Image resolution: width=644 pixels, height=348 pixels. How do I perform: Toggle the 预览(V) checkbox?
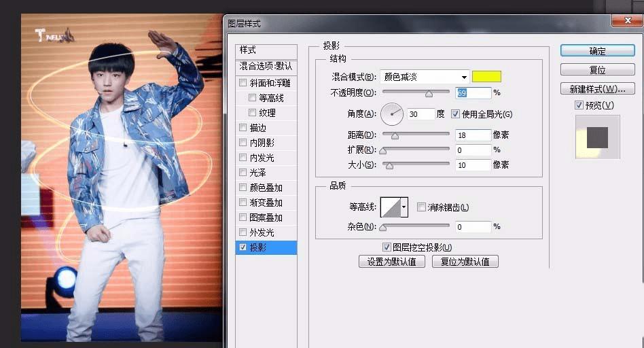click(x=579, y=105)
